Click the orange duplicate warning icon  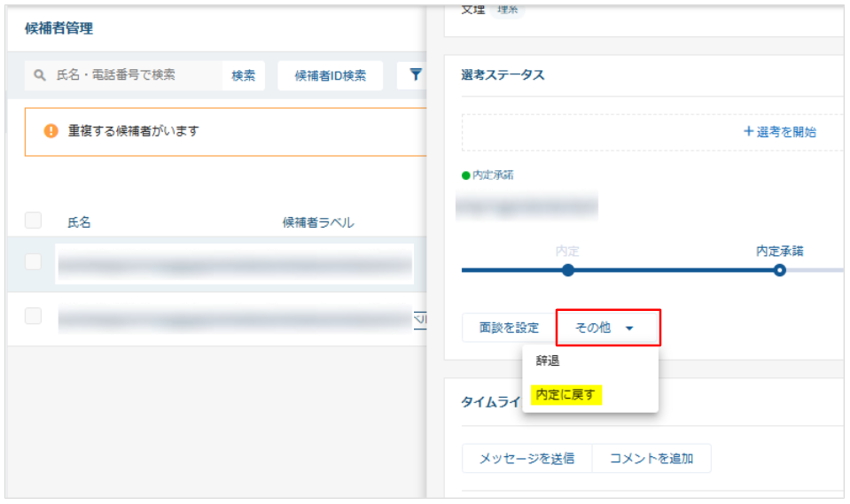51,131
